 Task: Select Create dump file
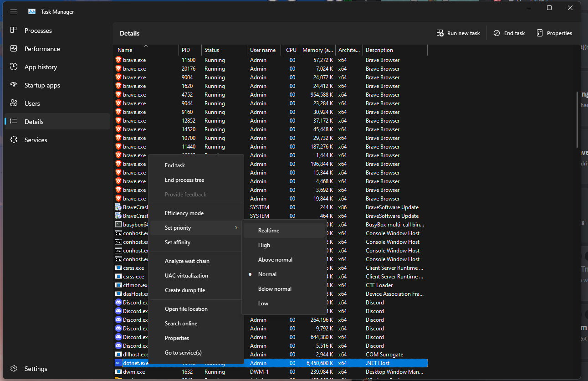pos(196,290)
